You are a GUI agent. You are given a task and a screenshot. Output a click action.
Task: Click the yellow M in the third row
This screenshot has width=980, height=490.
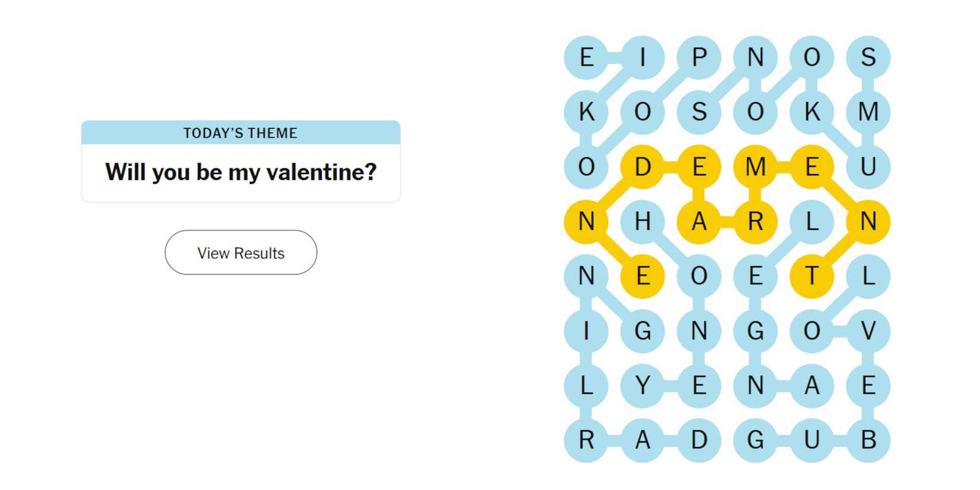click(755, 167)
